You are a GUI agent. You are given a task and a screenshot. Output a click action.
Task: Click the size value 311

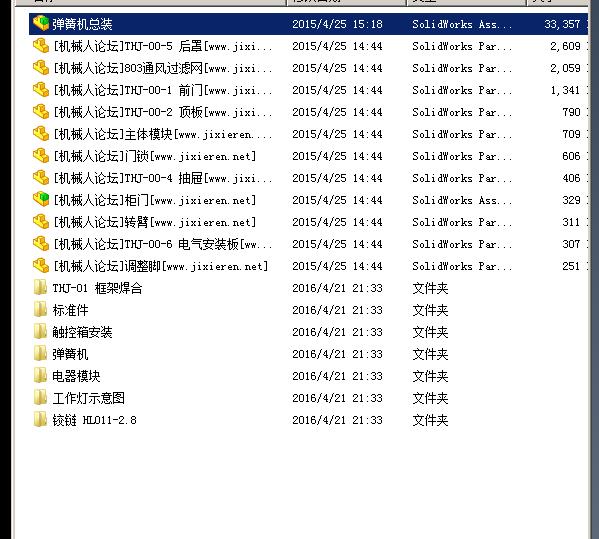click(x=571, y=222)
